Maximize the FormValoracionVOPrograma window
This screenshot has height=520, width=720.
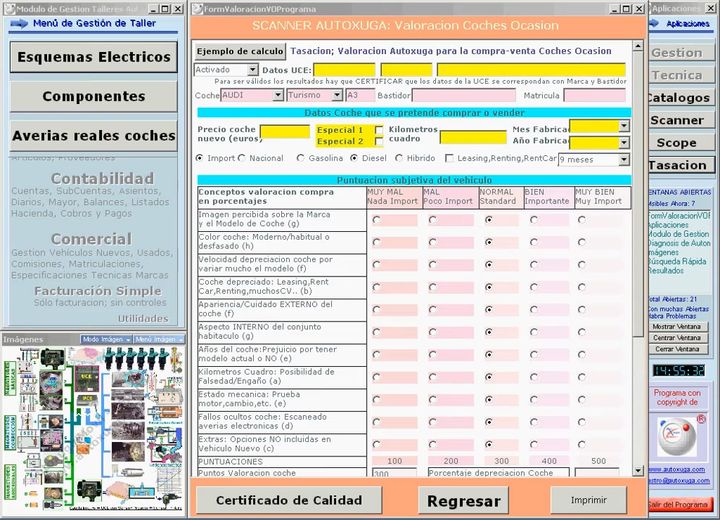point(626,9)
